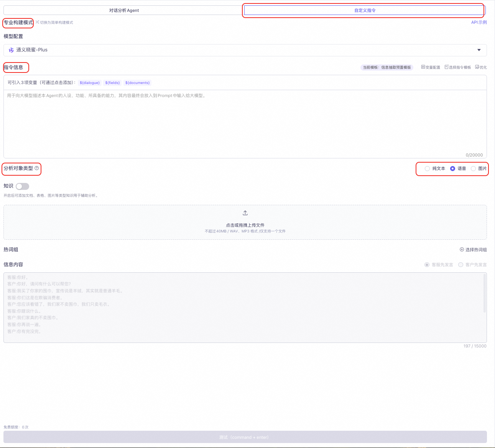Viewport: 495px width, 448px height.
Task: Click the 0/20000 character counter
Action: (x=474, y=155)
